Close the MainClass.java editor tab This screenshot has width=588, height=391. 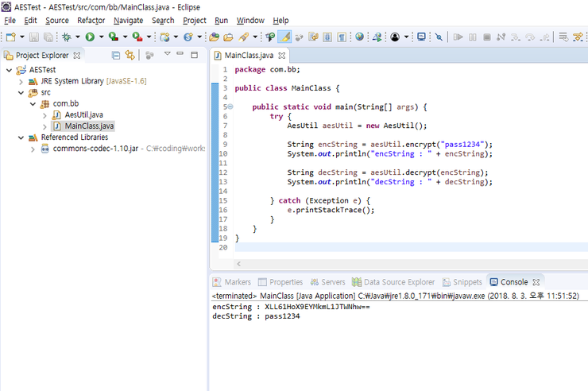click(x=281, y=56)
